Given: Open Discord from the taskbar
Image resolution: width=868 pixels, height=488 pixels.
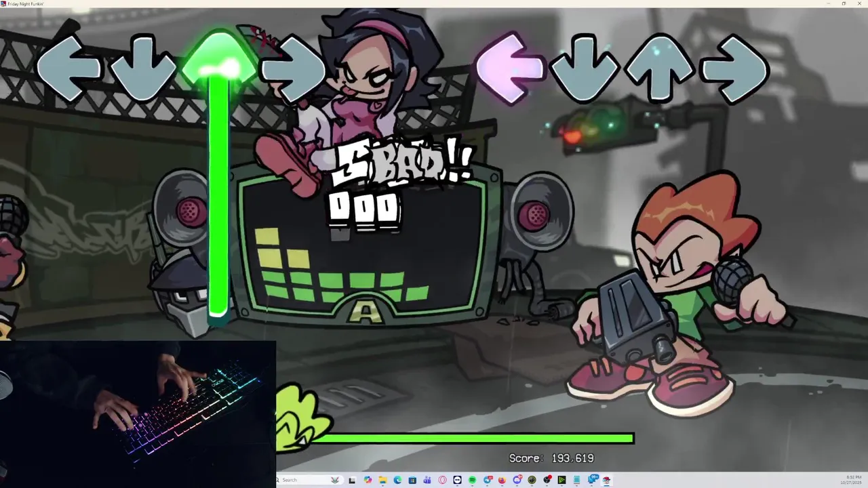Looking at the screenshot, I should click(x=517, y=480).
